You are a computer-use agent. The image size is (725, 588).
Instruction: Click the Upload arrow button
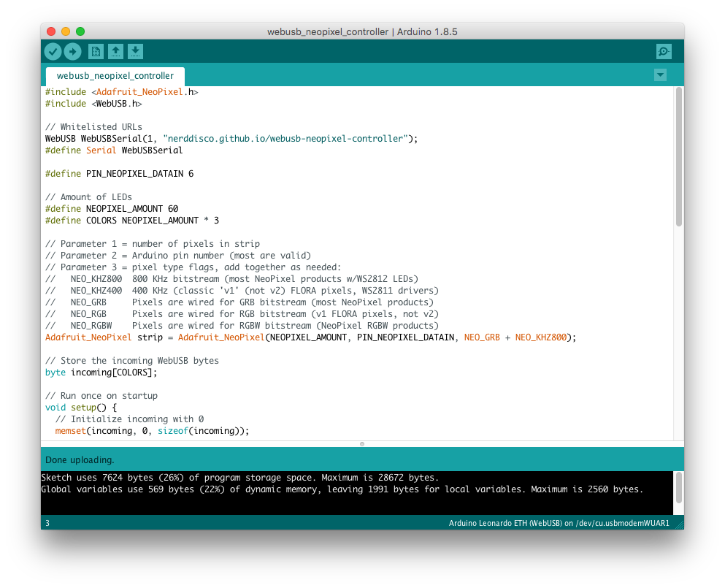(x=72, y=51)
